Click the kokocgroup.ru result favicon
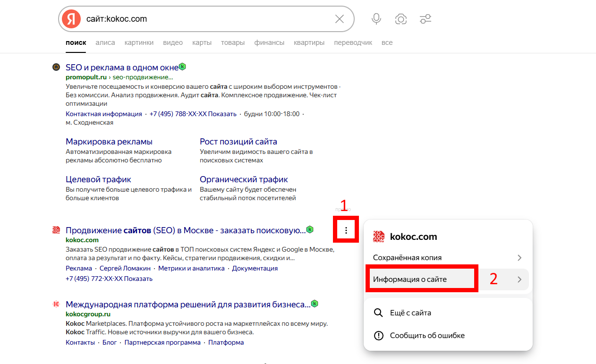Screen dimensions: 596x364 click(56, 304)
